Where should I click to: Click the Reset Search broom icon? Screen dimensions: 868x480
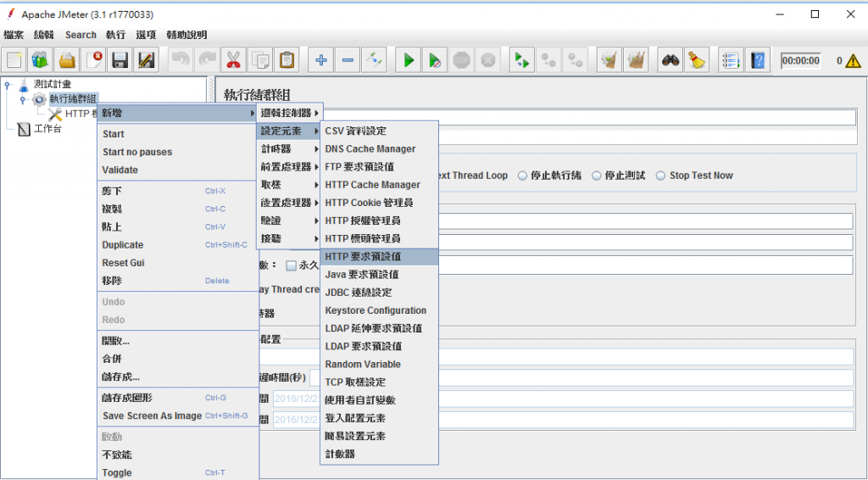click(697, 60)
